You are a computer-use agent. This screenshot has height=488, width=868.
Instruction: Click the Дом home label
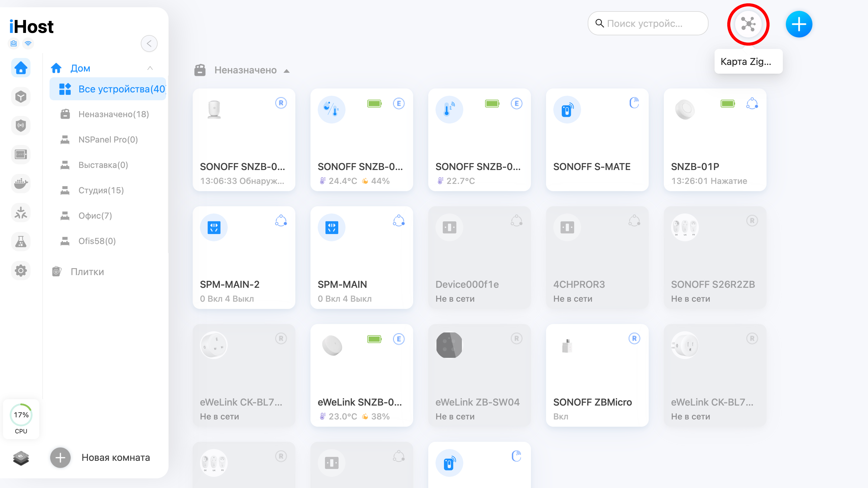pos(80,68)
